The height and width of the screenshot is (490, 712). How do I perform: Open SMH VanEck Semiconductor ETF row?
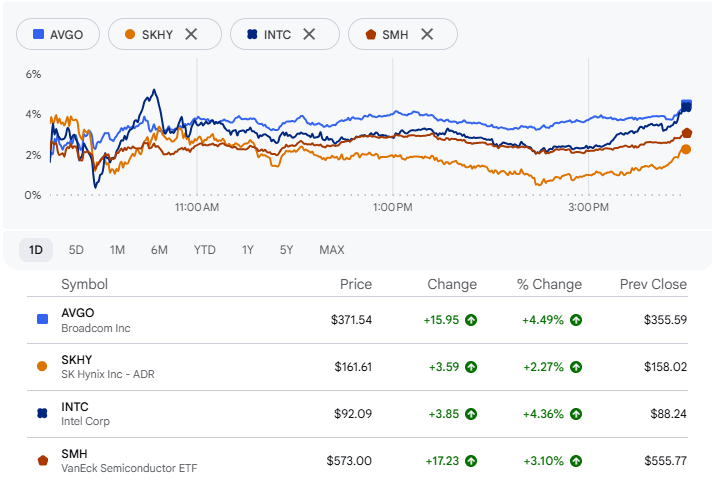coord(357,461)
